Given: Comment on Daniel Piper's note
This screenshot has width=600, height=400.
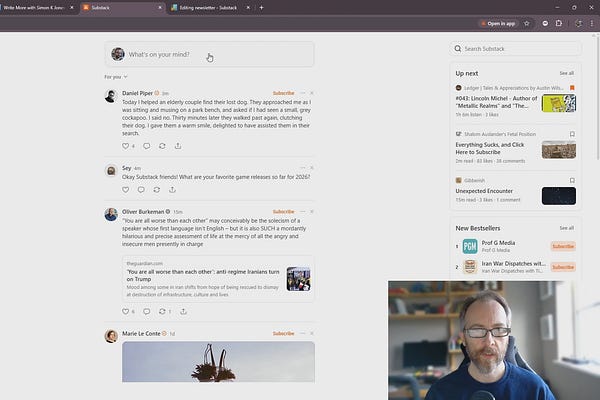Looking at the screenshot, I should tap(147, 146).
